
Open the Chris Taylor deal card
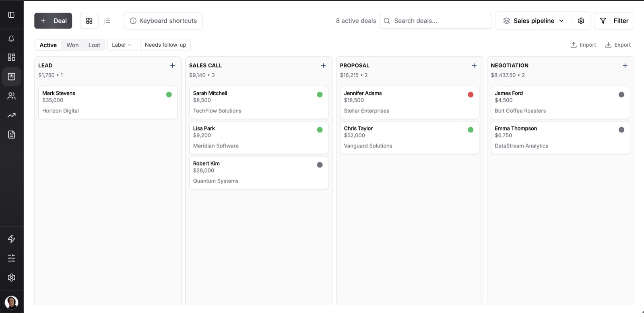(409, 137)
